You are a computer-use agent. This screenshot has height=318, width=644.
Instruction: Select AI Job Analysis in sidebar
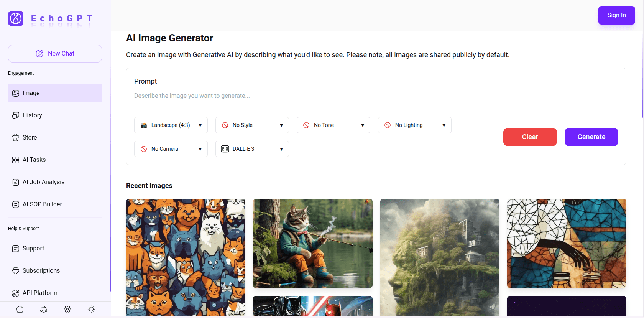click(x=43, y=182)
